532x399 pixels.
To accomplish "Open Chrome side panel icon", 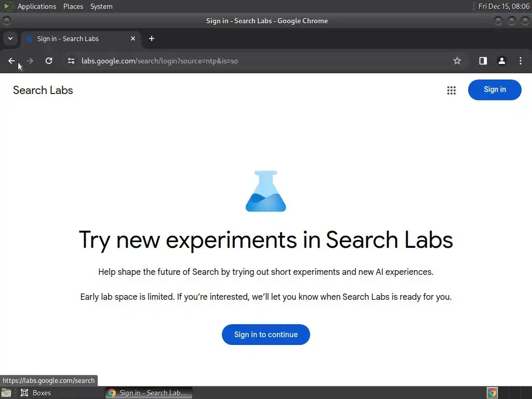I will click(483, 61).
